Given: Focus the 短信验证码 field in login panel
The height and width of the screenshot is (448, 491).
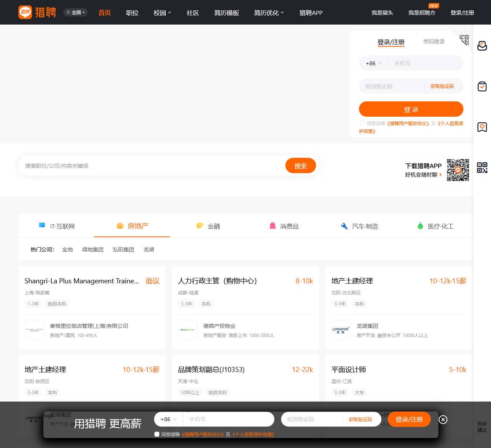Looking at the screenshot, I should pyautogui.click(x=392, y=86).
